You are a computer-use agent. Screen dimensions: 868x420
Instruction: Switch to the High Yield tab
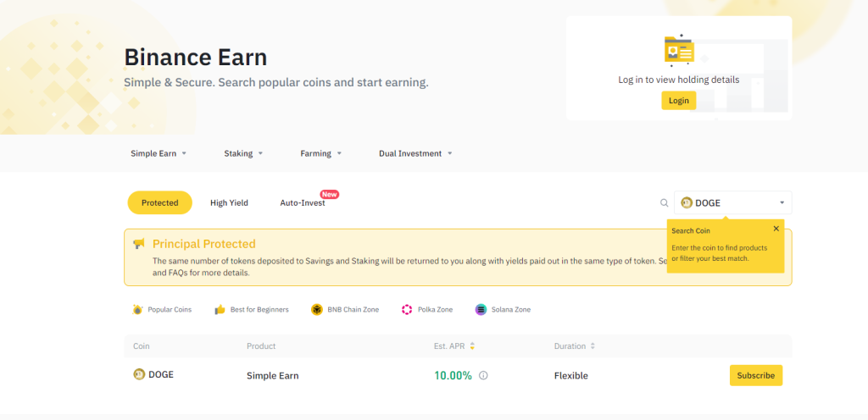(x=229, y=203)
